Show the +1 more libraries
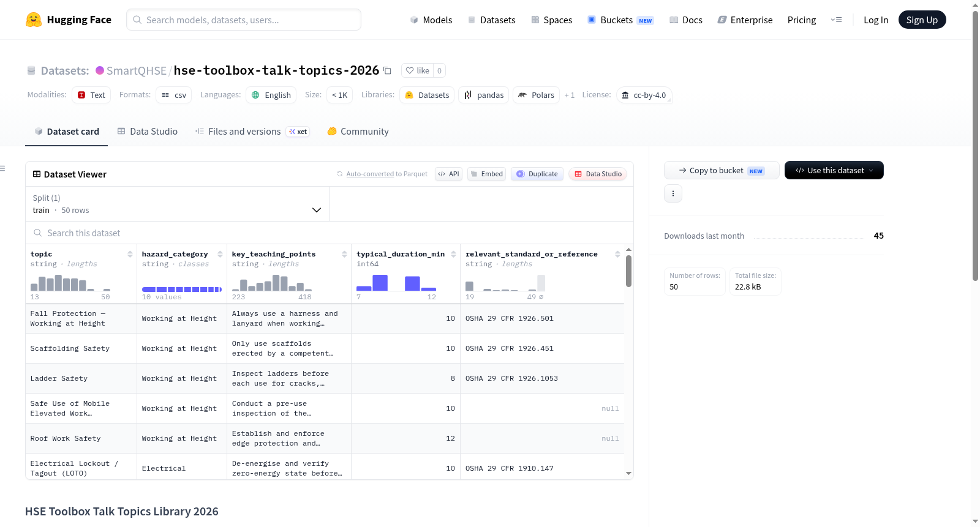 coord(570,95)
